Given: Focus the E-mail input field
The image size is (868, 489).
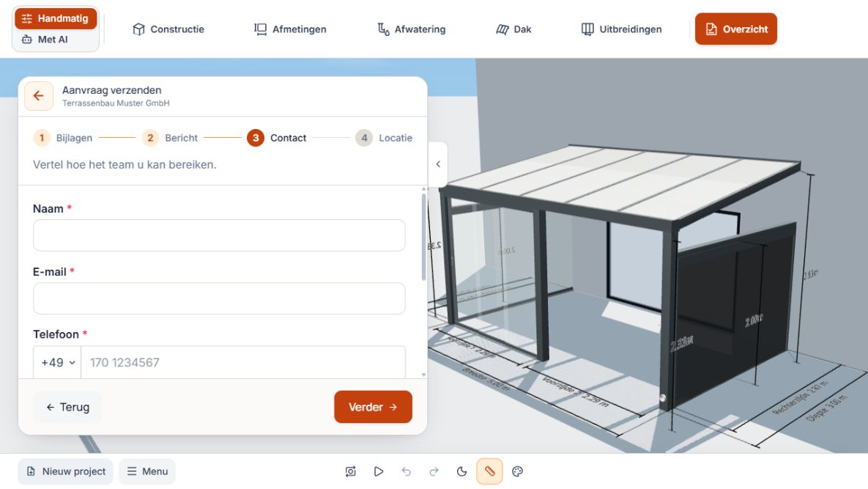Looking at the screenshot, I should pyautogui.click(x=219, y=298).
